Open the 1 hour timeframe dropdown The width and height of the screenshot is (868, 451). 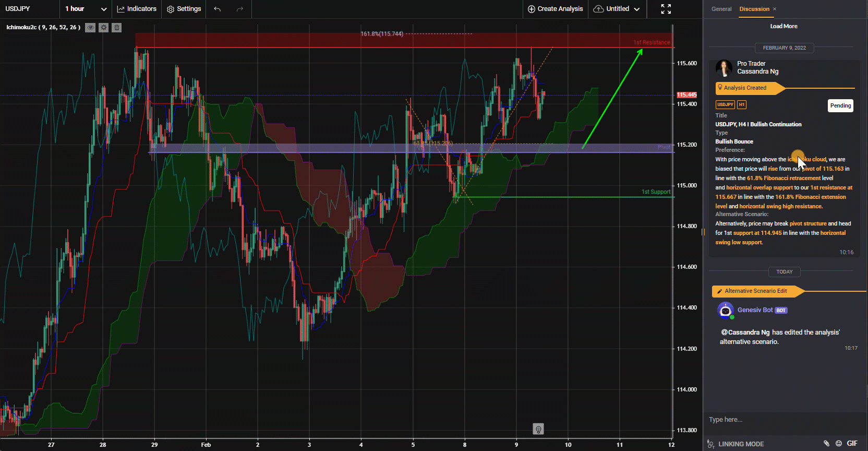86,9
